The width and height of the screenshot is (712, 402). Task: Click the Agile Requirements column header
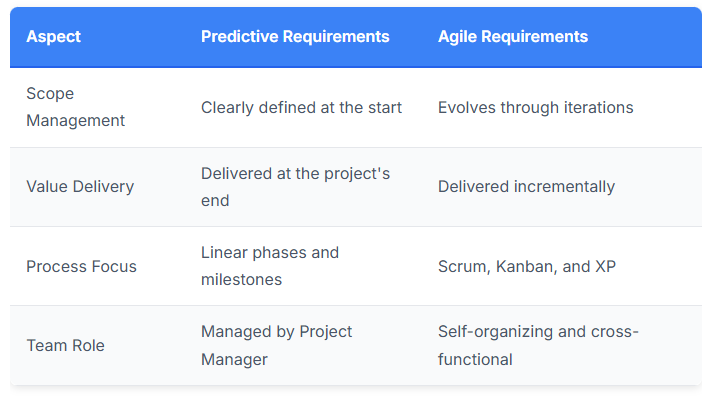(x=513, y=36)
